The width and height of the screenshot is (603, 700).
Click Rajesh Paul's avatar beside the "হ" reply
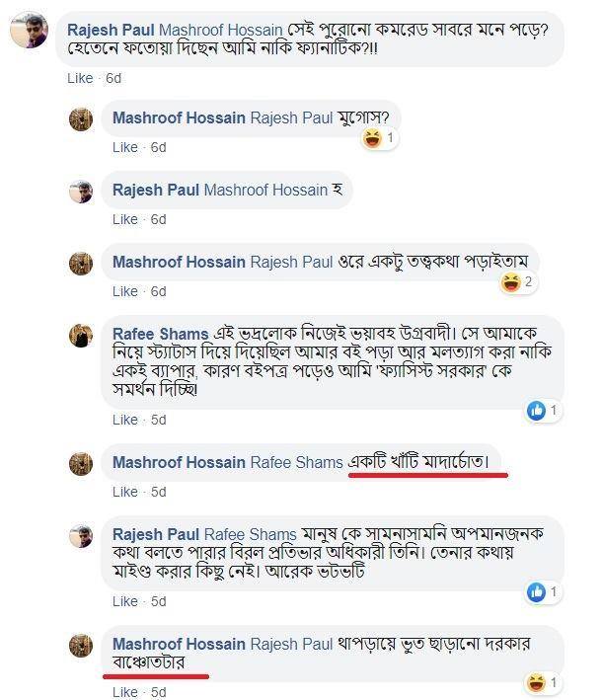tap(81, 191)
